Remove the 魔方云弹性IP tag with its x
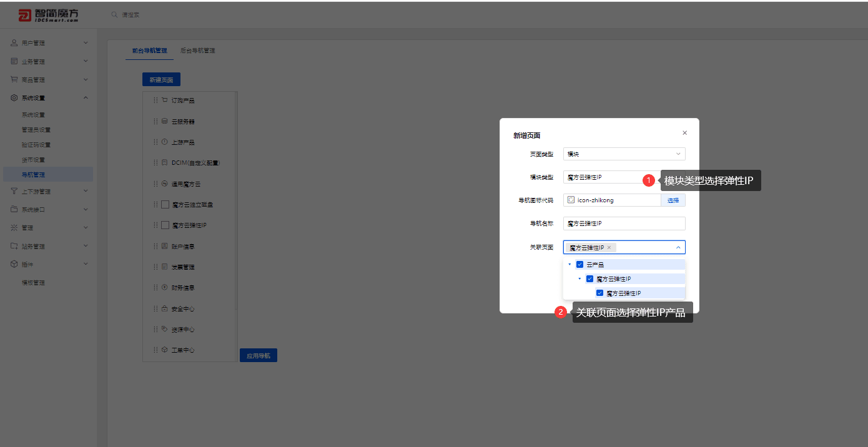The height and width of the screenshot is (447, 868). tap(609, 248)
